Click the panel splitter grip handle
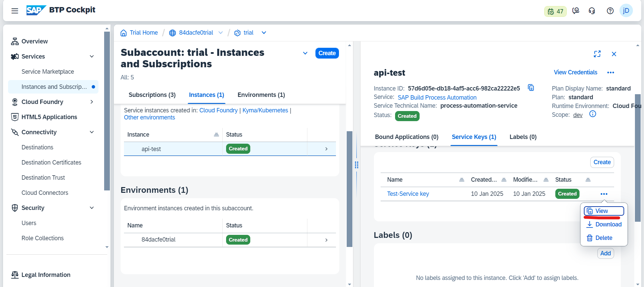 coord(356,165)
